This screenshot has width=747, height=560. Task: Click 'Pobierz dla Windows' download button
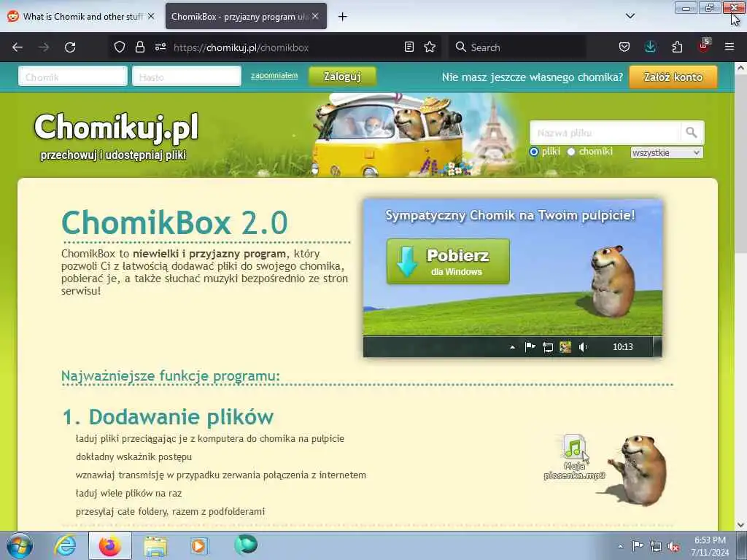tap(448, 262)
